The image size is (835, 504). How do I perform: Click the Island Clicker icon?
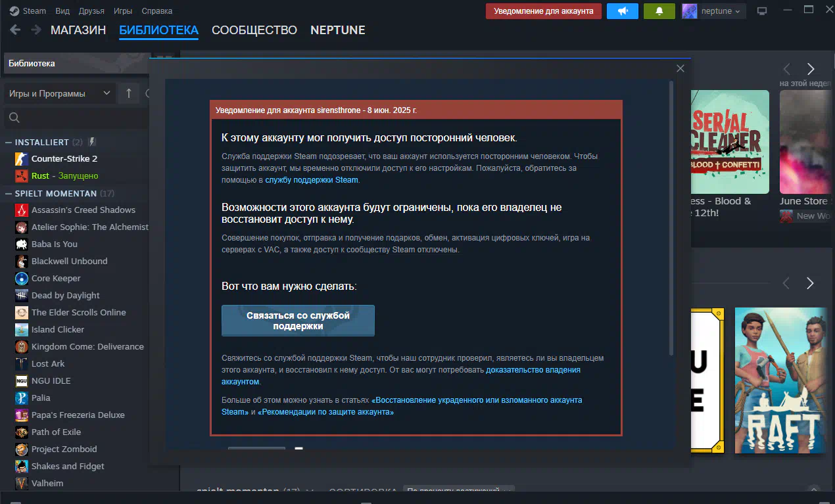(22, 330)
